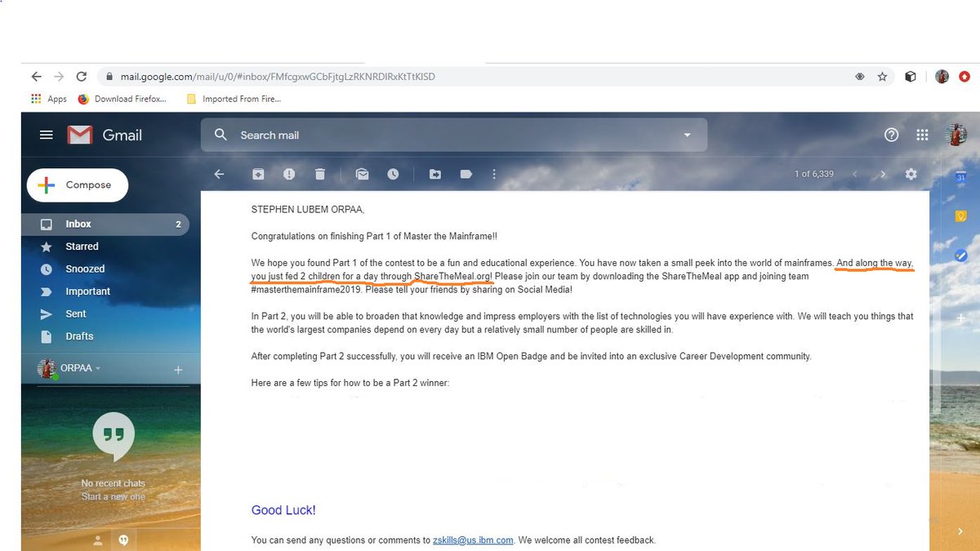Click the '1 of 6,339' counter
Viewport: 980px width, 551px height.
click(814, 174)
